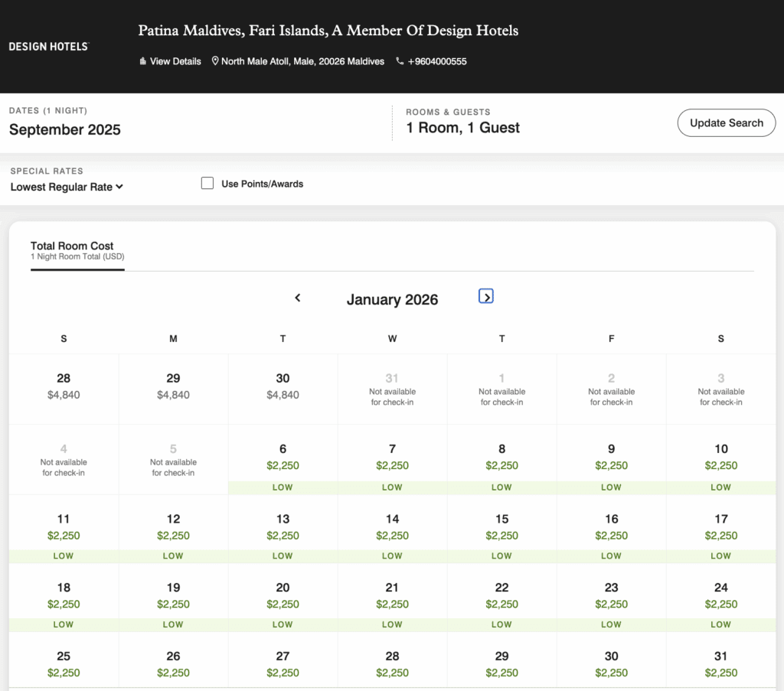Click the Update Search button
Viewport: 784px width, 691px height.
coord(726,122)
